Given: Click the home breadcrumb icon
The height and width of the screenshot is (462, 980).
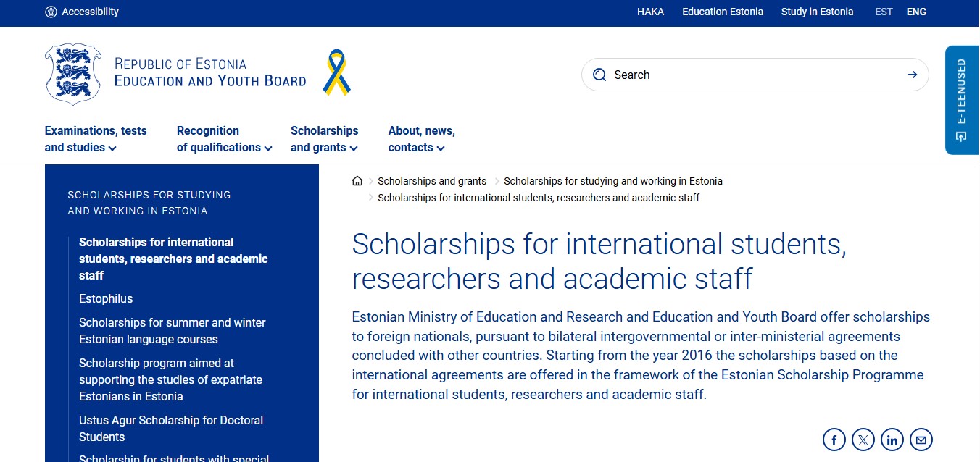Looking at the screenshot, I should click(x=357, y=181).
